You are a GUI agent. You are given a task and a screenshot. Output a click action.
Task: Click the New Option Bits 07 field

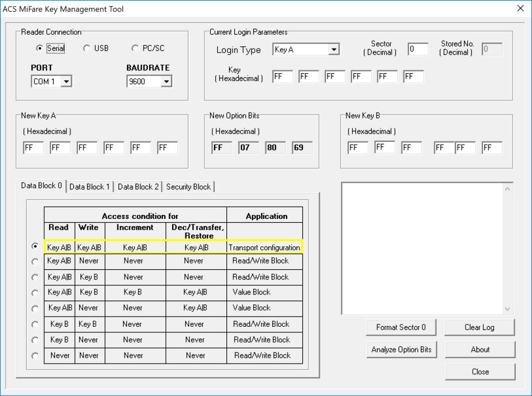pyautogui.click(x=249, y=147)
